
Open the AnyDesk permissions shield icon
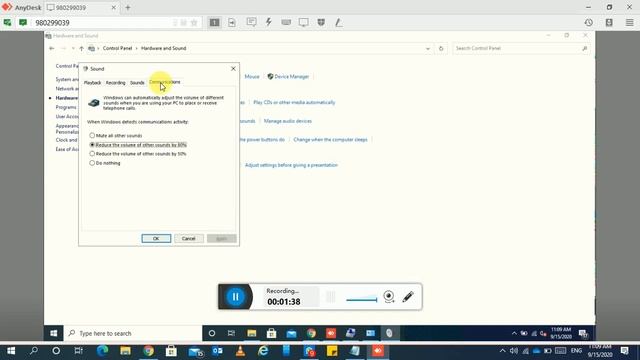point(321,22)
